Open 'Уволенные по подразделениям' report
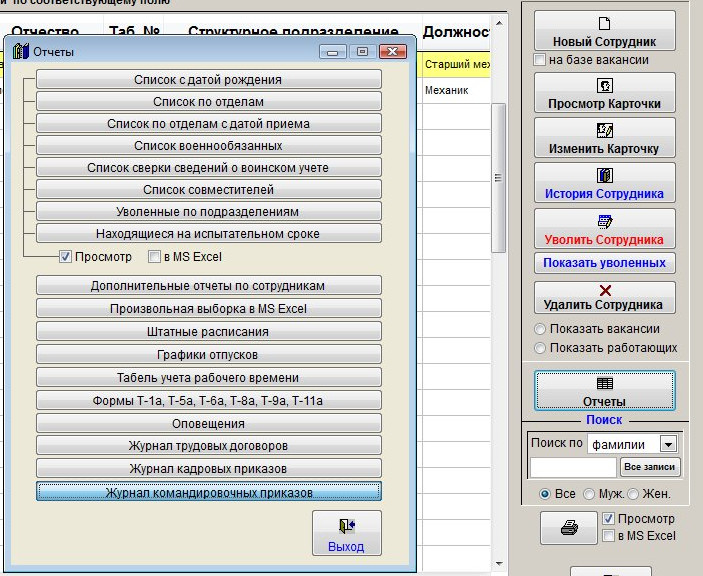Viewport: 703px width, 576px height. pyautogui.click(x=209, y=211)
